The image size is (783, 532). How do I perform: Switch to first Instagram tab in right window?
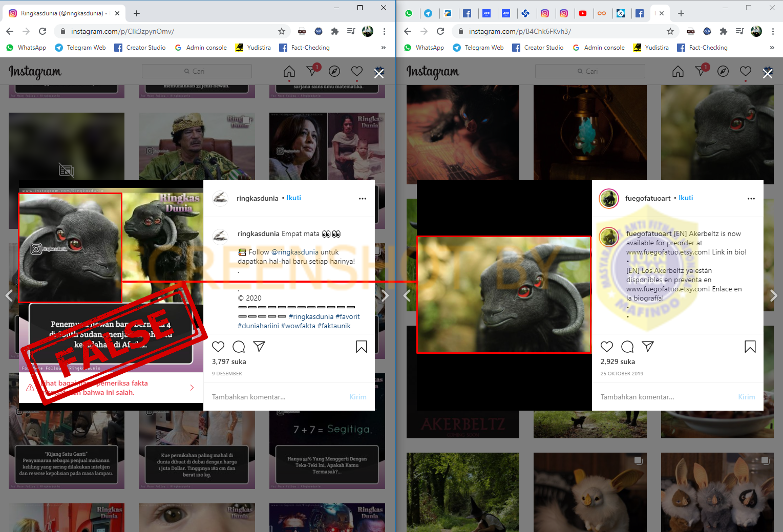(545, 13)
